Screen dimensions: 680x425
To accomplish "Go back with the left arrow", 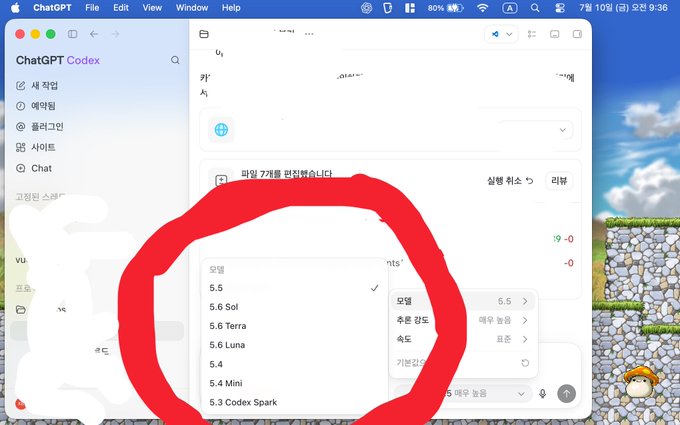I will [x=94, y=34].
